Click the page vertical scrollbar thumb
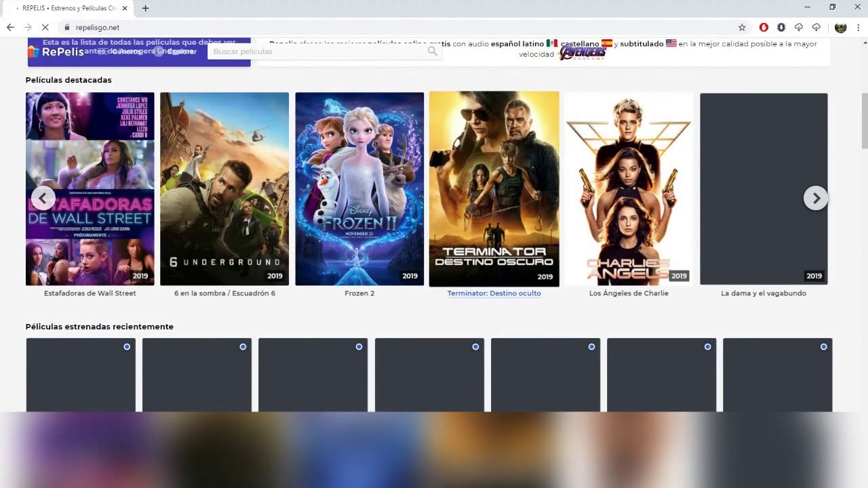The image size is (868, 488). [x=864, y=121]
